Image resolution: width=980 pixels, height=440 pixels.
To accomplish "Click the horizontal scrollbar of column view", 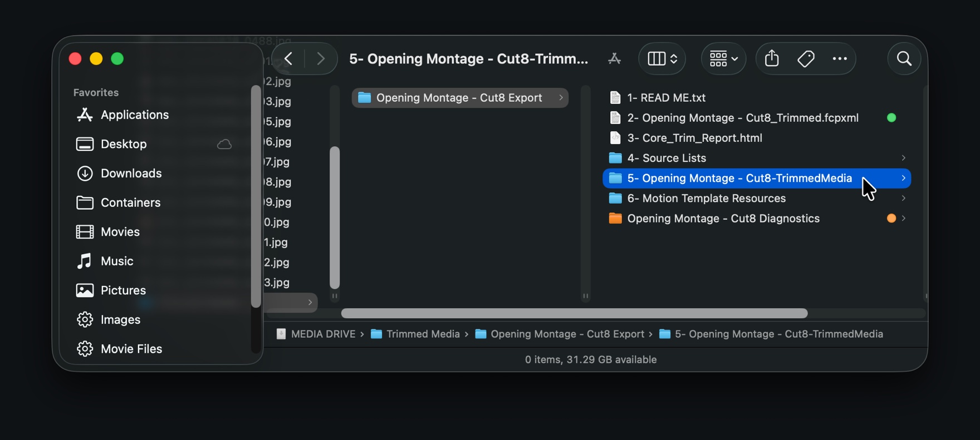I will (x=574, y=314).
